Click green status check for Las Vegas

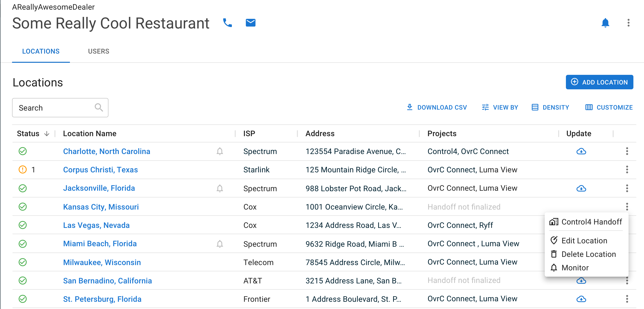click(x=22, y=225)
